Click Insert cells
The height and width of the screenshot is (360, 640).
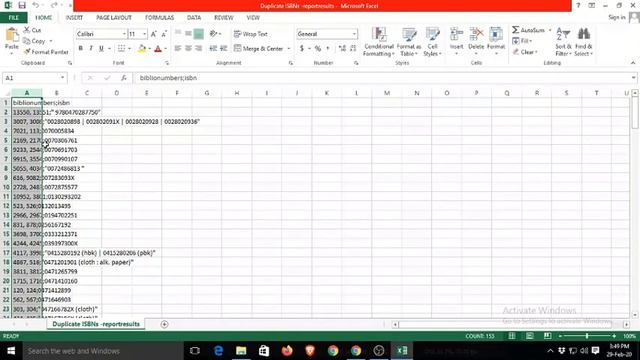coord(456,40)
